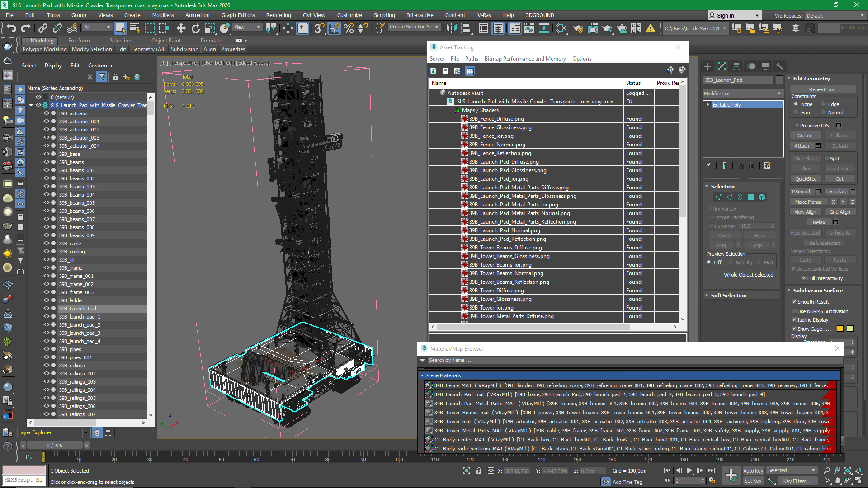Image resolution: width=868 pixels, height=488 pixels.
Task: Click the Mirror tool icon
Action: [451, 28]
